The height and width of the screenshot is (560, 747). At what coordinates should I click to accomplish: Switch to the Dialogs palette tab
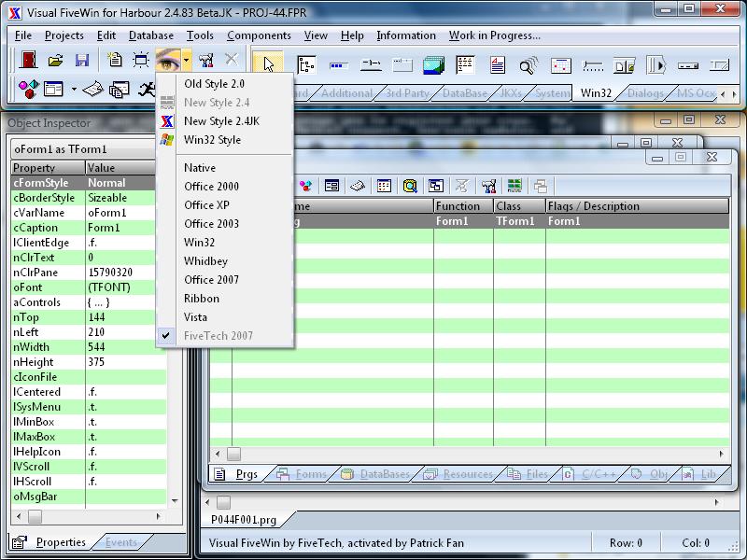tap(645, 93)
